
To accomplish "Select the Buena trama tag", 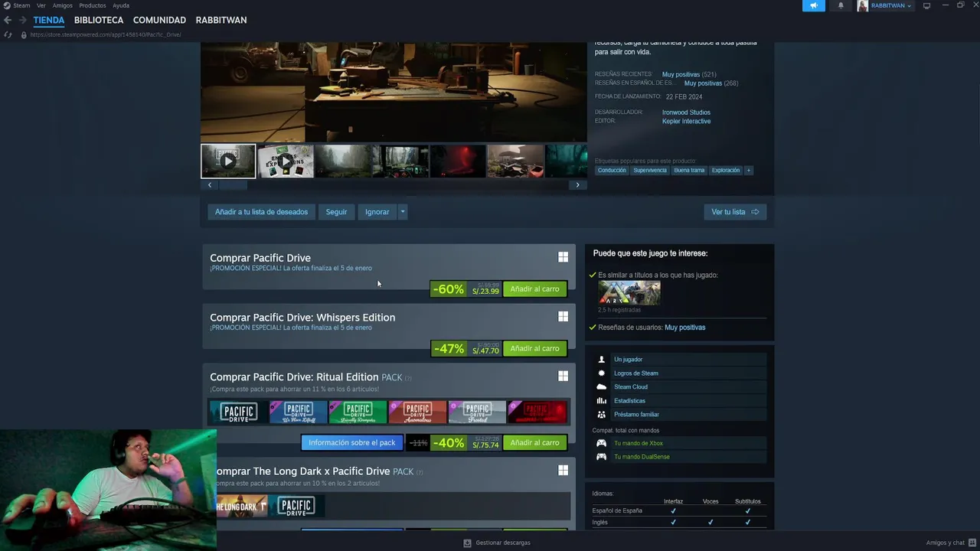I will 689,170.
